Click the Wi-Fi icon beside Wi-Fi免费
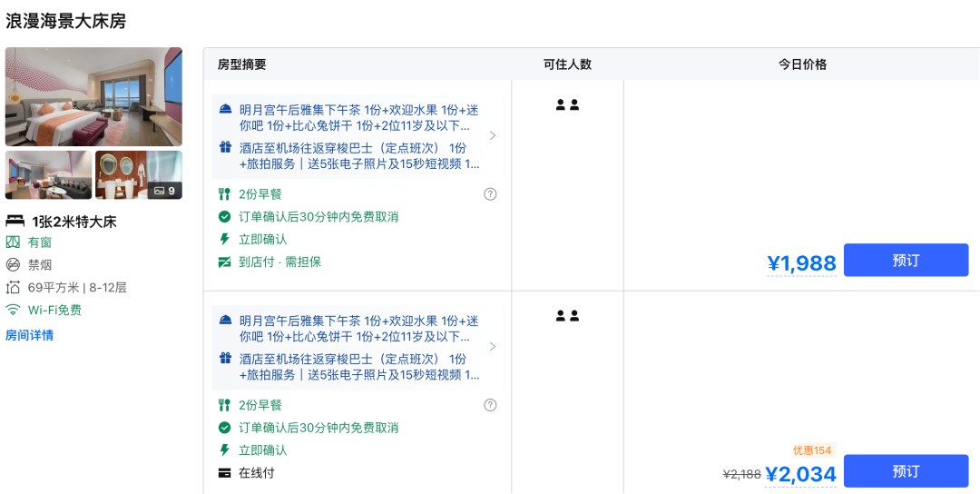This screenshot has width=980, height=494. pos(13,311)
